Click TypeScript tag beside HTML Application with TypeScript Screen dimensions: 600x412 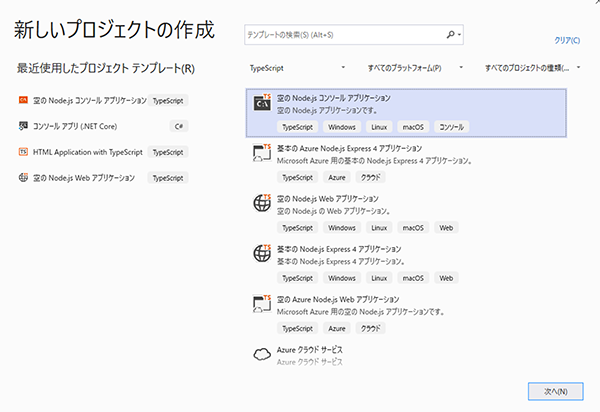pos(168,152)
